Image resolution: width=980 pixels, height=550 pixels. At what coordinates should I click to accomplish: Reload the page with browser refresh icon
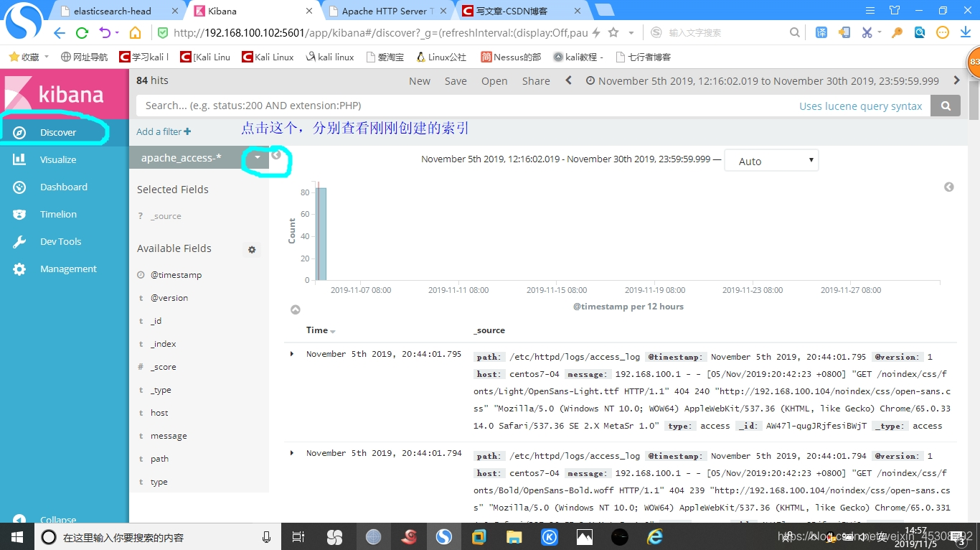83,32
